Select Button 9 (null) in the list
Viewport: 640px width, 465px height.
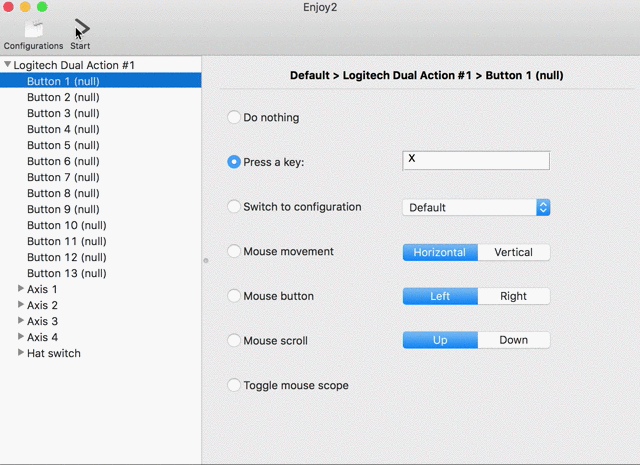(100, 209)
